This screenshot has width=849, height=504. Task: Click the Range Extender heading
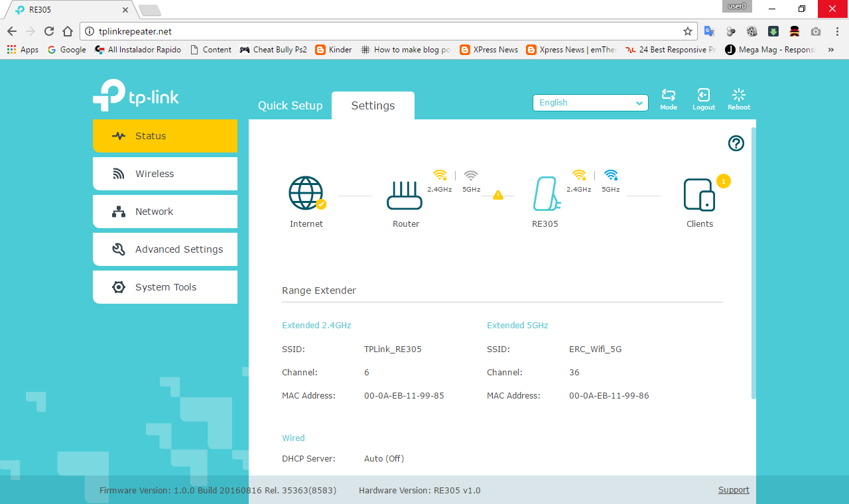click(x=319, y=290)
